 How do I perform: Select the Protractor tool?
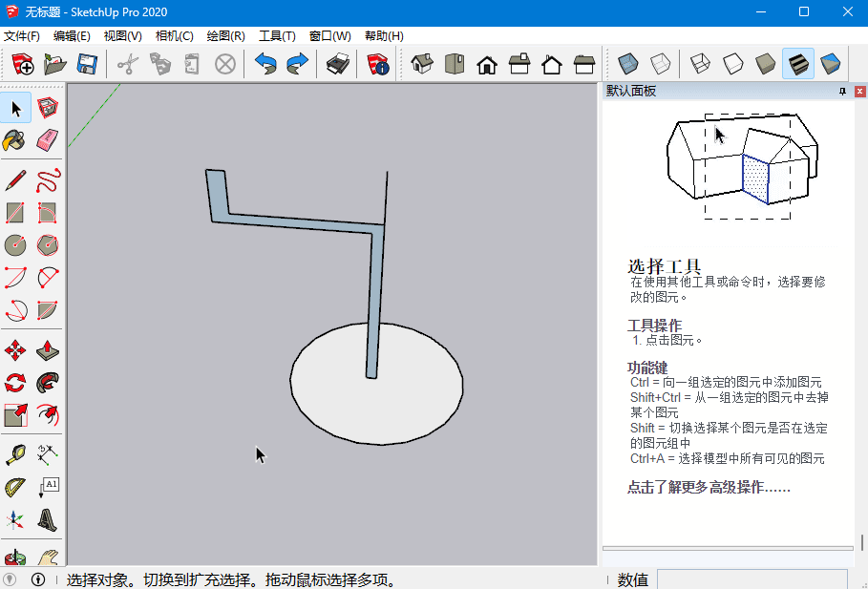[14, 488]
